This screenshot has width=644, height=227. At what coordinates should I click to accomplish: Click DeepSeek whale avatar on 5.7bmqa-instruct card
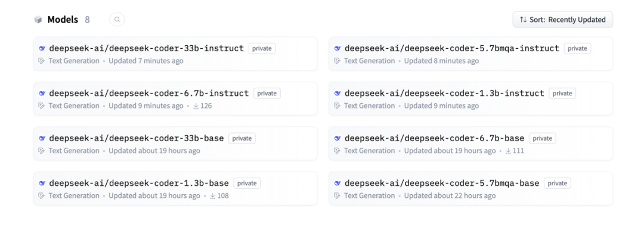tap(338, 48)
